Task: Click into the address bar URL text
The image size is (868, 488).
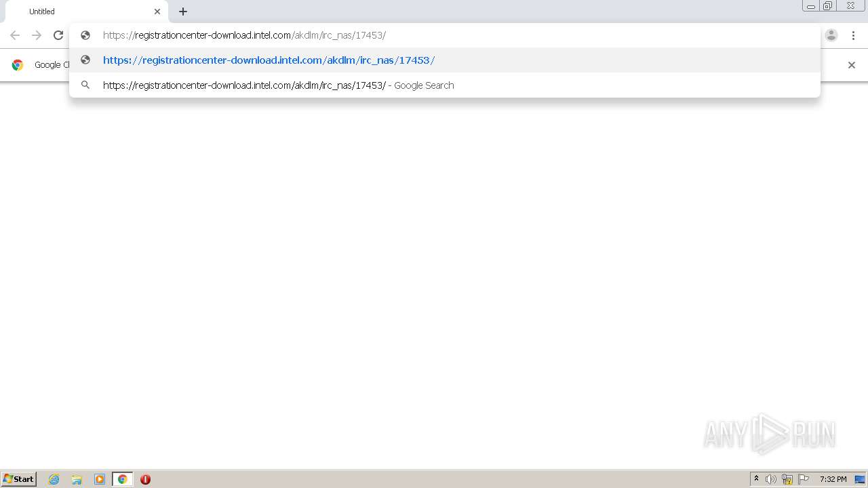Action: click(x=244, y=35)
